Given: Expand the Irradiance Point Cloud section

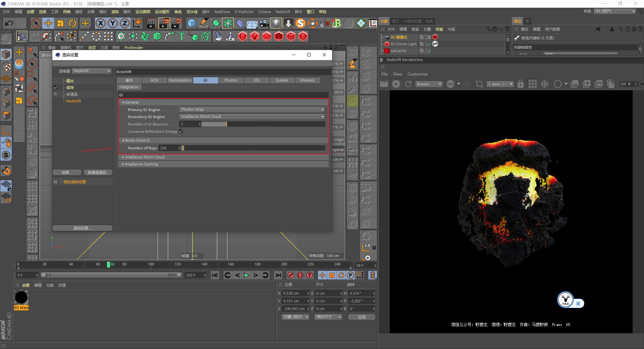Looking at the screenshot, I should click(123, 157).
